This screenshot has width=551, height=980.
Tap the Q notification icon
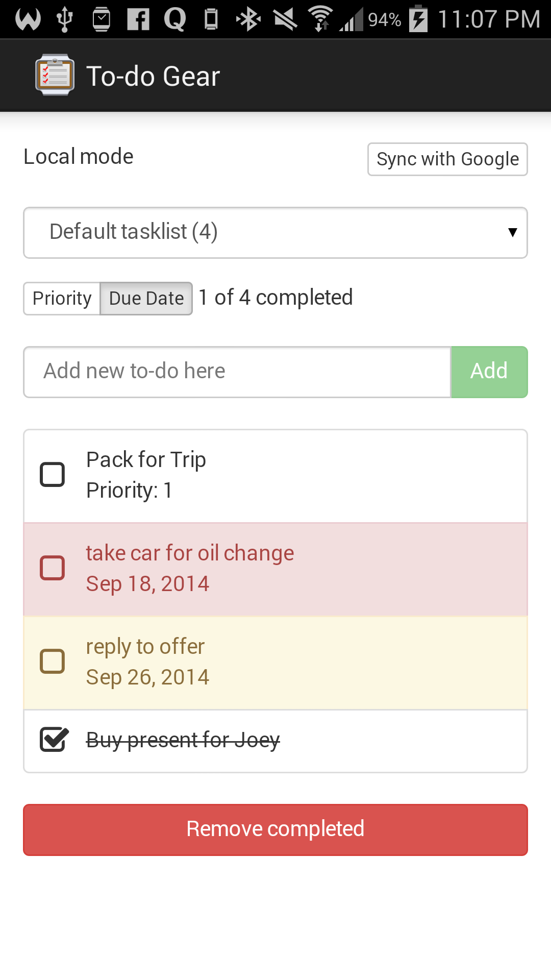coord(174,19)
